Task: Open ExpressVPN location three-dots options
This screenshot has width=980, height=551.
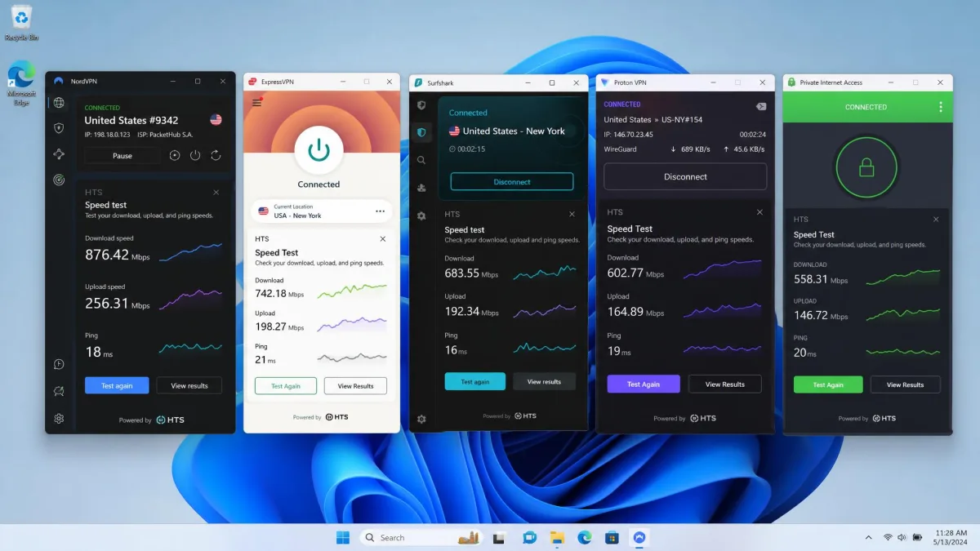Action: click(x=380, y=211)
